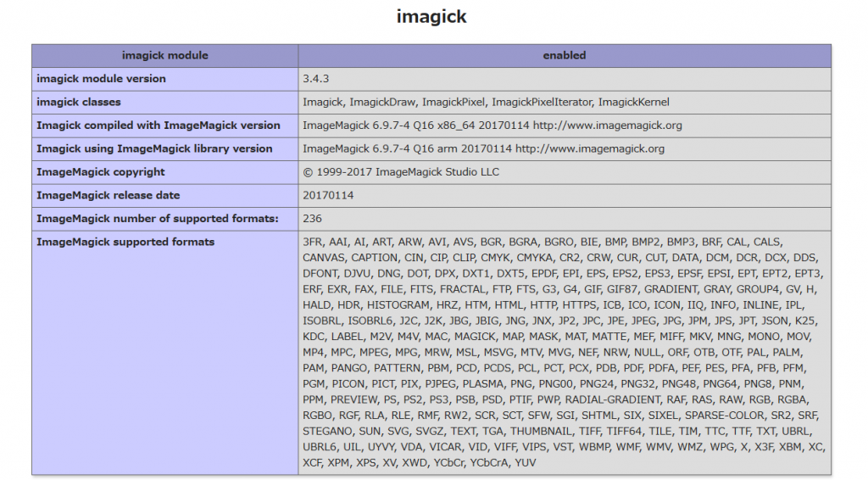Select the "ImageMagick supported formats" row label

(x=125, y=242)
